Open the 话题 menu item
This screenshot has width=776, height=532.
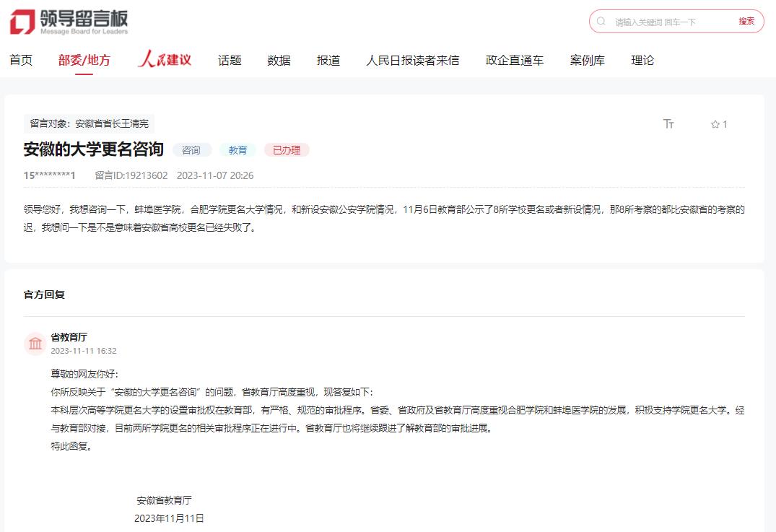pos(230,61)
